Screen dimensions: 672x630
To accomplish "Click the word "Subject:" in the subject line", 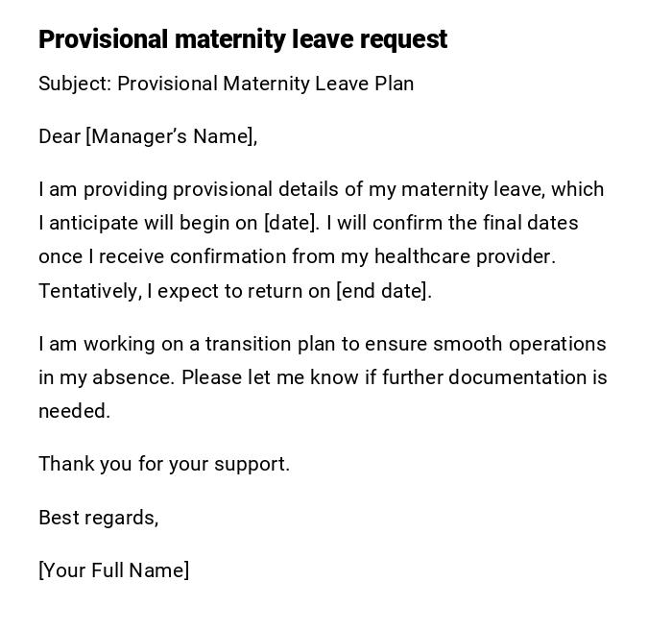I will click(x=75, y=84).
